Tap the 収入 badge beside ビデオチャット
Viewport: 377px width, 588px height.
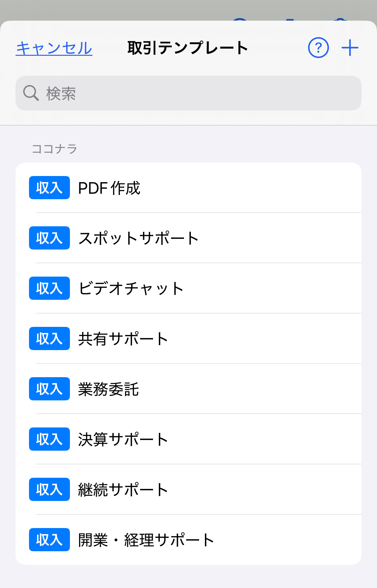[x=49, y=288]
